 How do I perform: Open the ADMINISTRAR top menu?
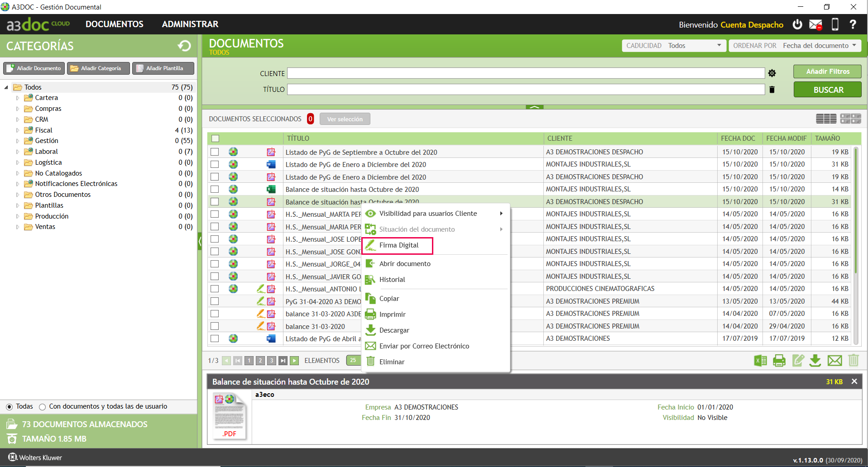190,24
